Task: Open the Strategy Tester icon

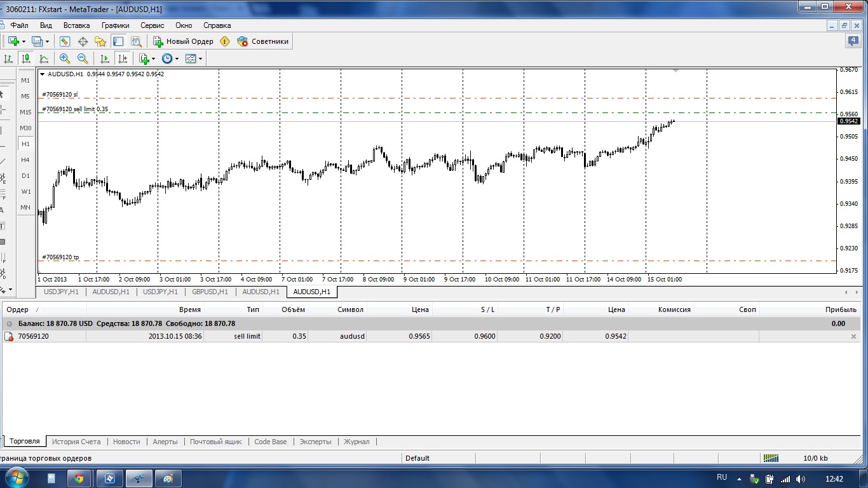Action: [136, 41]
